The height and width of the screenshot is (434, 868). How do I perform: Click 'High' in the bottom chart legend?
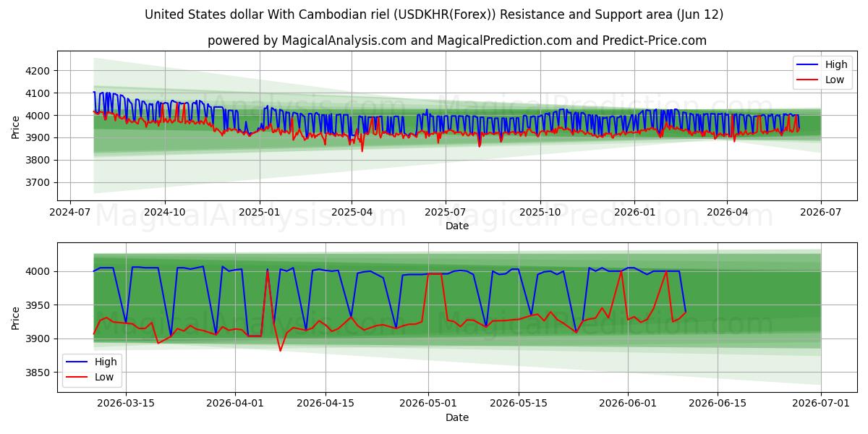coord(106,362)
